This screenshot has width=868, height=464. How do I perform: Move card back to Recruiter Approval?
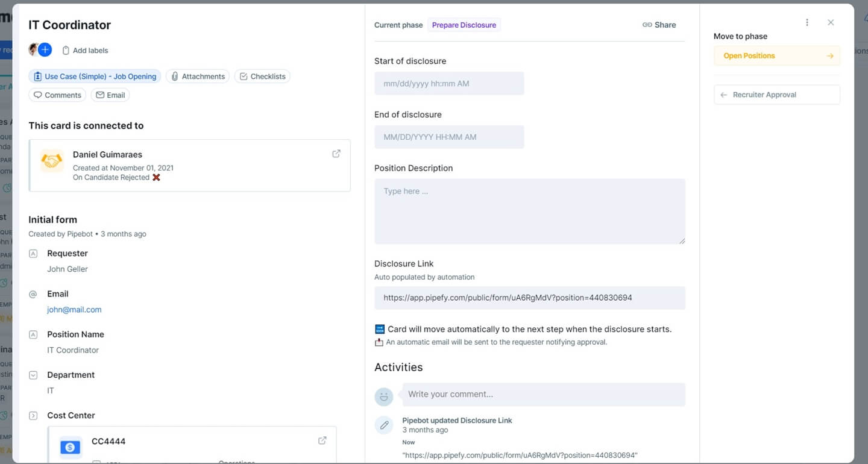[776, 95]
